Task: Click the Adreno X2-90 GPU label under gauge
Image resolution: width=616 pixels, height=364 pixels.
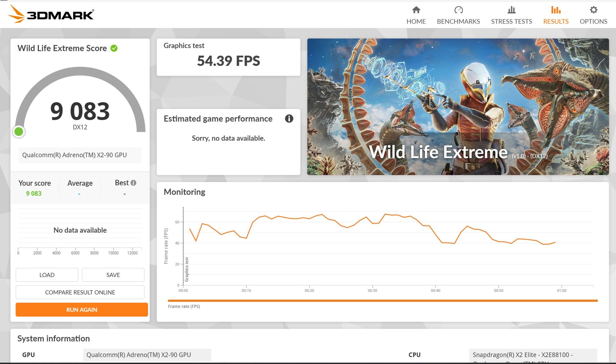Action: [x=80, y=155]
